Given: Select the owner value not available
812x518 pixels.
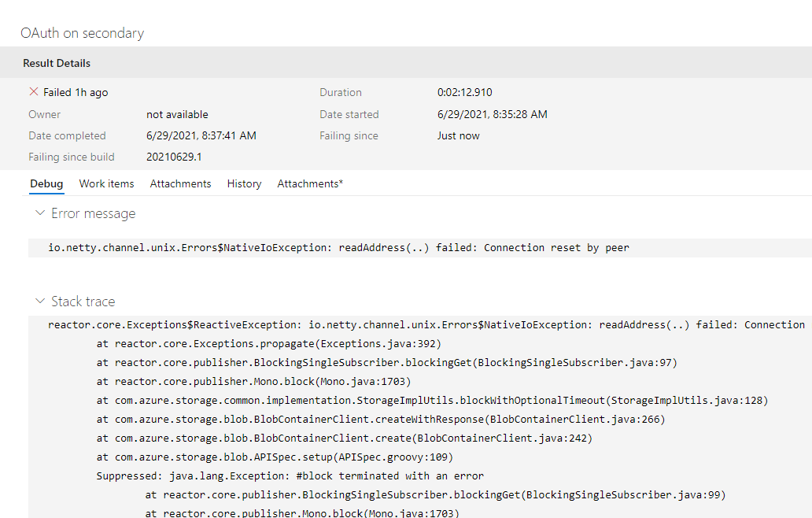Looking at the screenshot, I should 177,114.
